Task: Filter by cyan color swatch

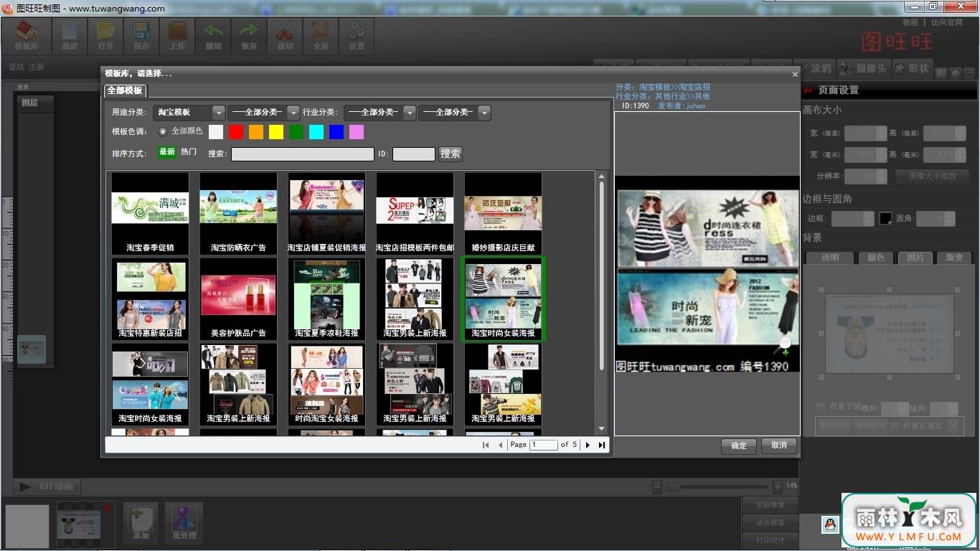Action: pos(316,132)
